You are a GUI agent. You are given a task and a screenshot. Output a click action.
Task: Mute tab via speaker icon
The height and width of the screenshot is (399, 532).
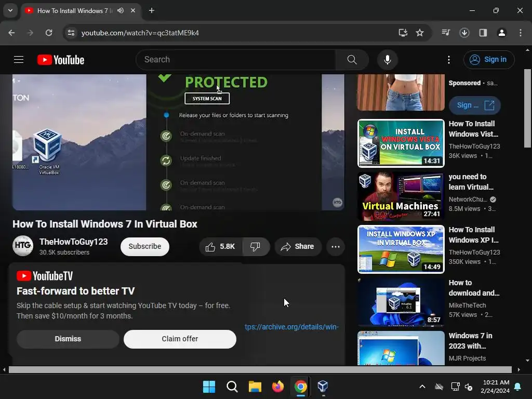point(121,10)
